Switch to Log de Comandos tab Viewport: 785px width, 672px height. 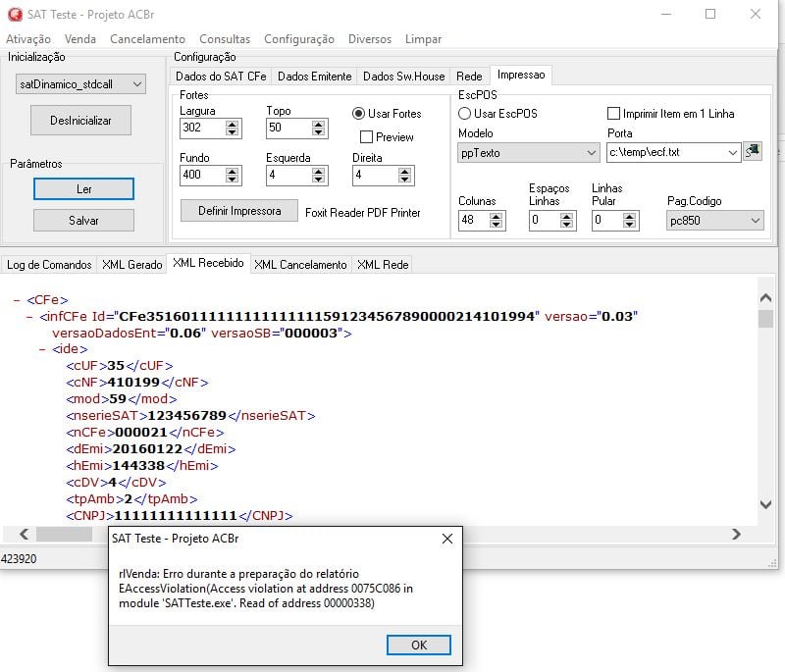[x=49, y=265]
